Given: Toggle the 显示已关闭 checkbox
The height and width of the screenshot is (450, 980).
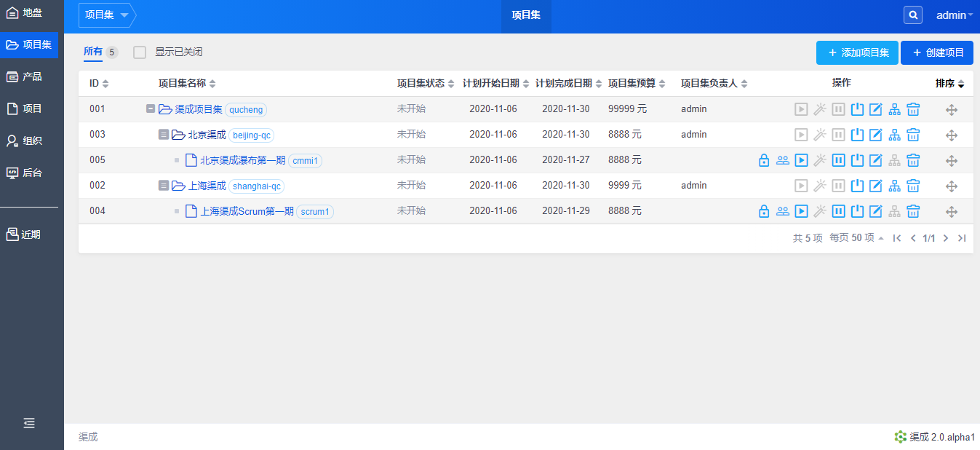Looking at the screenshot, I should [140, 52].
